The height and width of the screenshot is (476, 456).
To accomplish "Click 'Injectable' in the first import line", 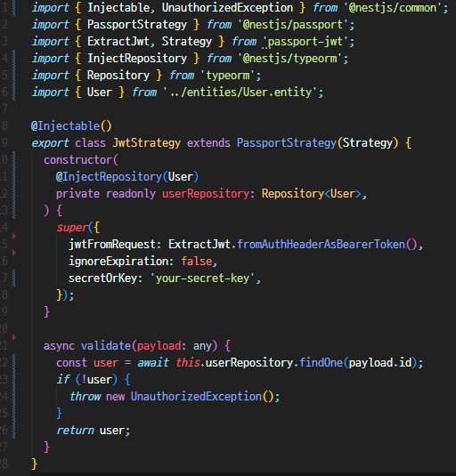I will pyautogui.click(x=118, y=8).
